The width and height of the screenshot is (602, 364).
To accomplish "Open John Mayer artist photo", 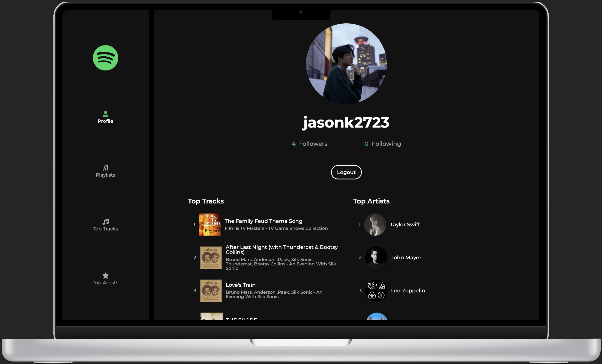I will tap(376, 258).
